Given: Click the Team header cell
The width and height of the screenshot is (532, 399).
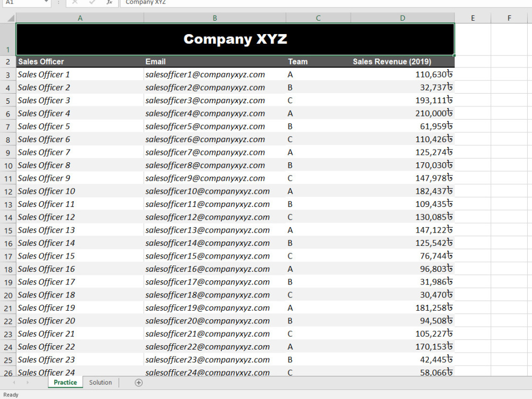Looking at the screenshot, I should [x=318, y=62].
